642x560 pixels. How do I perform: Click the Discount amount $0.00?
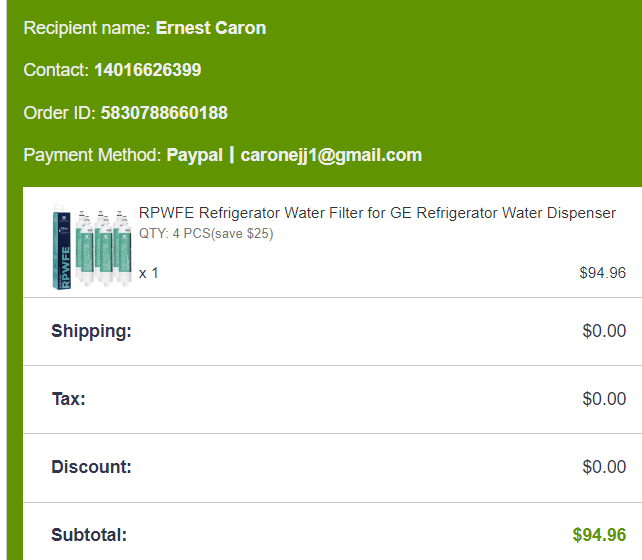pos(604,467)
